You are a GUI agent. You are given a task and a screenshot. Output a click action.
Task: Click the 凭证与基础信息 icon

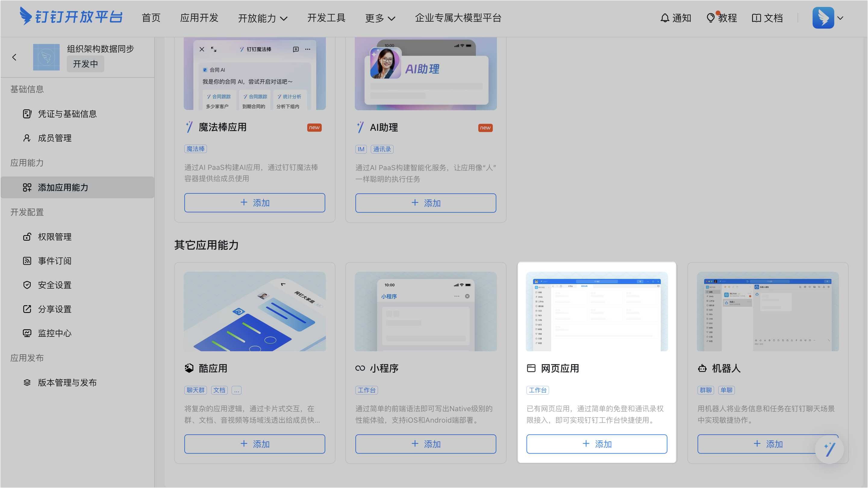coord(27,114)
